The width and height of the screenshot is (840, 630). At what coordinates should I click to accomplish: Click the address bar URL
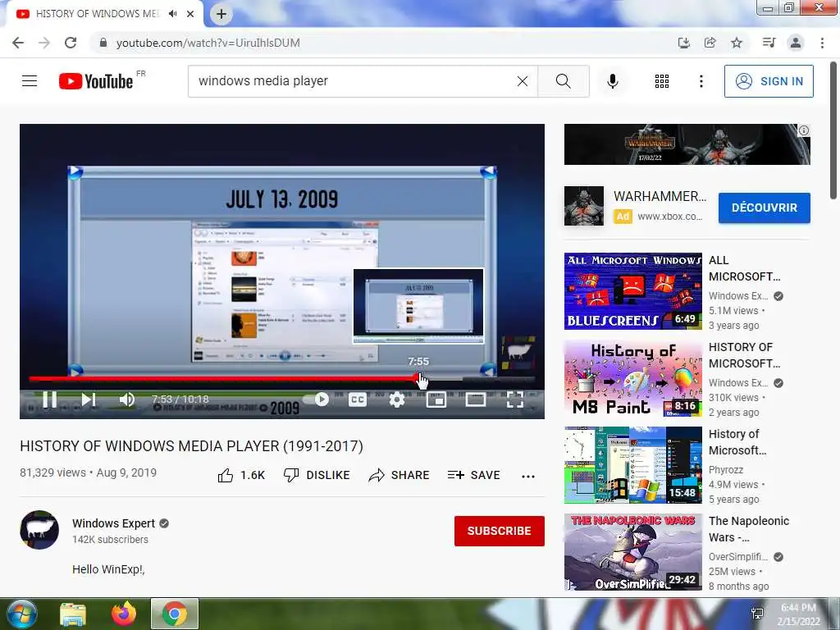(208, 43)
